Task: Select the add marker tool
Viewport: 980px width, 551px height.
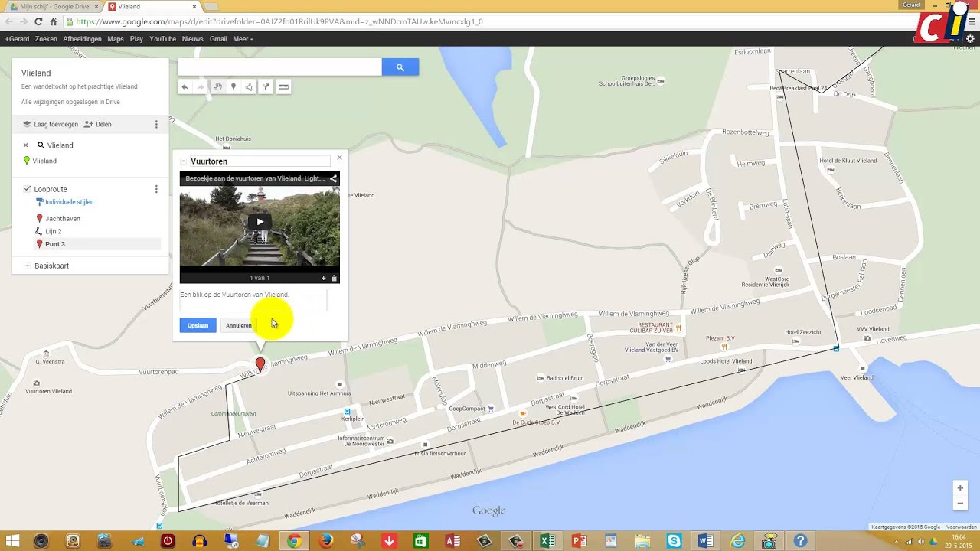Action: coord(234,87)
